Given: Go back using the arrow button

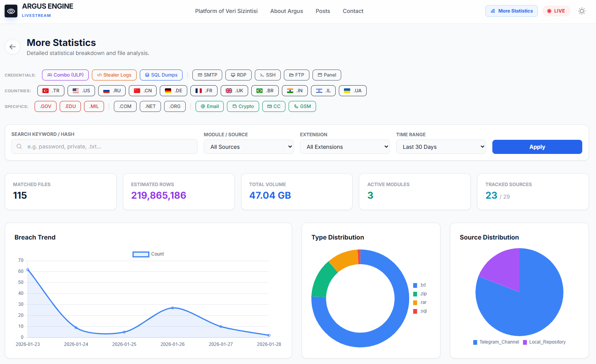Looking at the screenshot, I should pyautogui.click(x=13, y=47).
